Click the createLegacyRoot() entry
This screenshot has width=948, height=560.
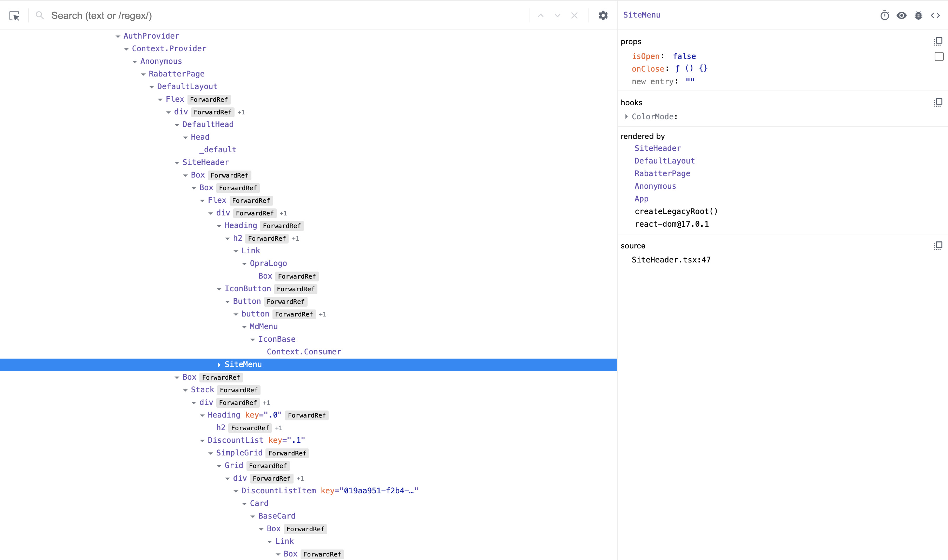[676, 211]
